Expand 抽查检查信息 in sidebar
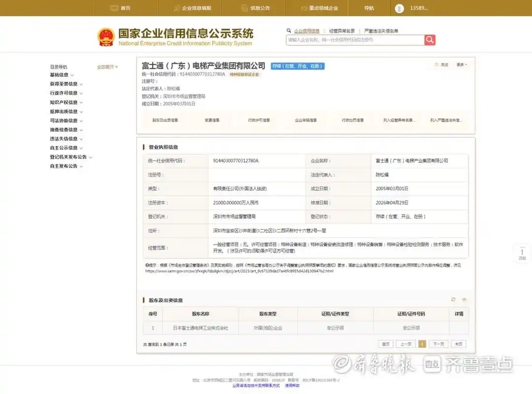This screenshot has width=532, height=394. (66, 130)
